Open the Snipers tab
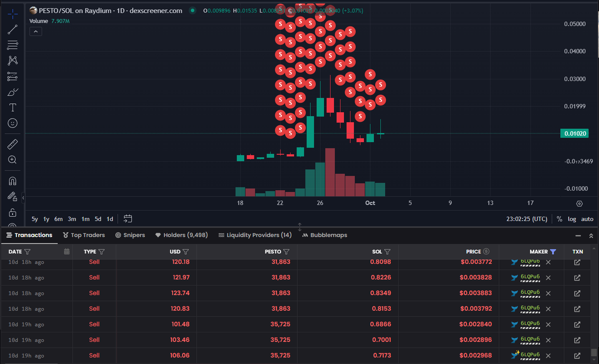 point(130,235)
